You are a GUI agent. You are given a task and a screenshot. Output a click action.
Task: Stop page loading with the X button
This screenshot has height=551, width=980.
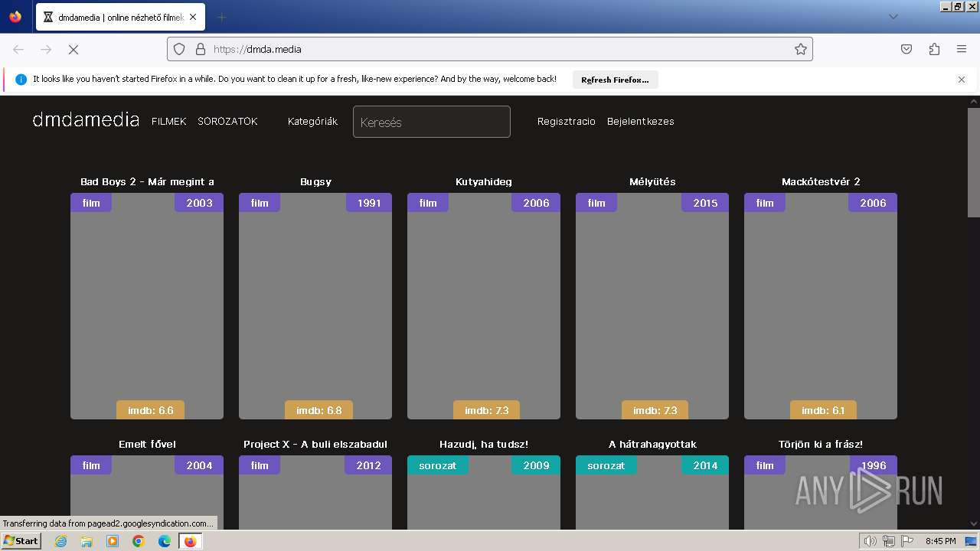(73, 49)
